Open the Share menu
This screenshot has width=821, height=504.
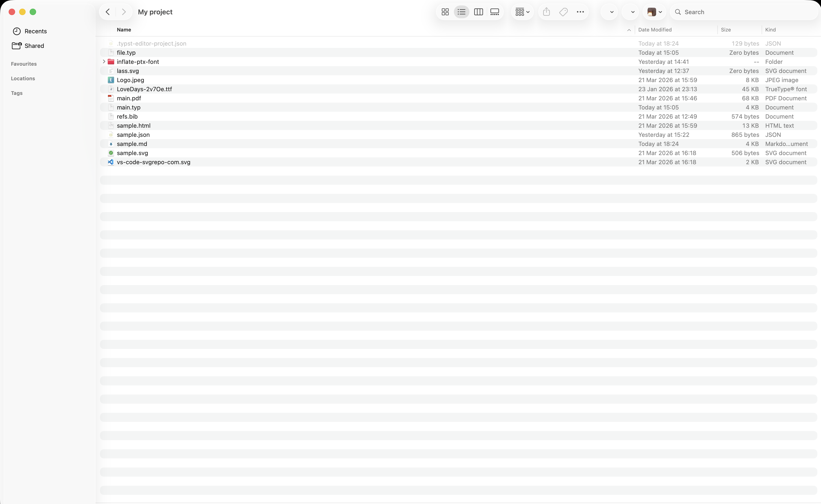click(546, 12)
